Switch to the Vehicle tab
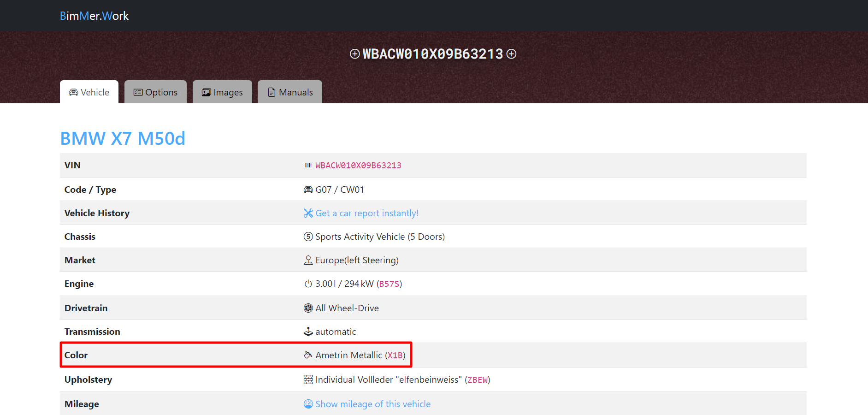Image resolution: width=868 pixels, height=415 pixels. click(x=89, y=92)
